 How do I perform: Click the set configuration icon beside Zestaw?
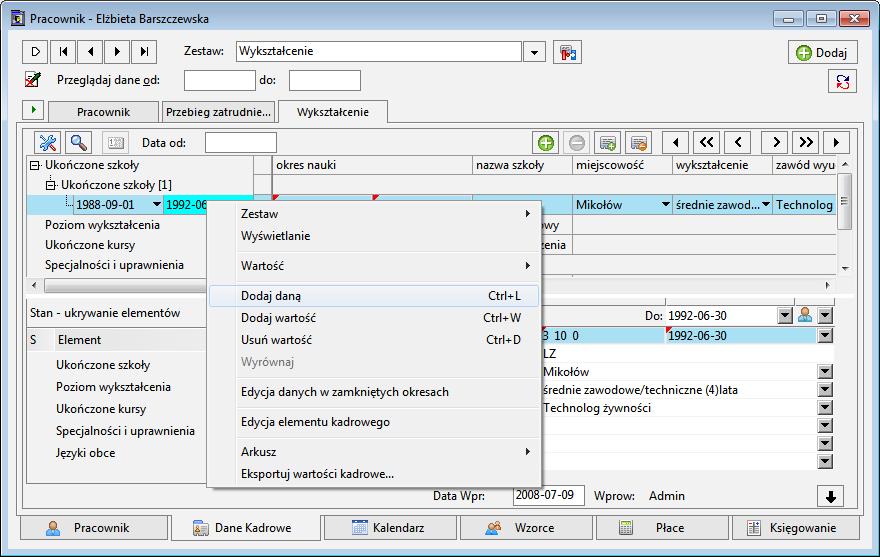567,52
